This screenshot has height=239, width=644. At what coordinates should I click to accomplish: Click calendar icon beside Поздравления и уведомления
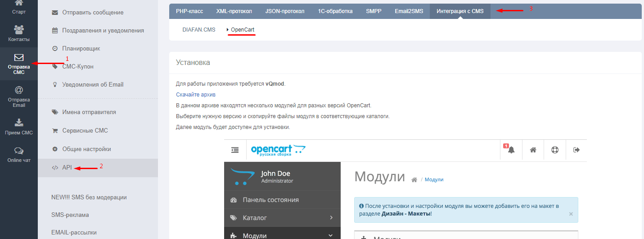(55, 31)
